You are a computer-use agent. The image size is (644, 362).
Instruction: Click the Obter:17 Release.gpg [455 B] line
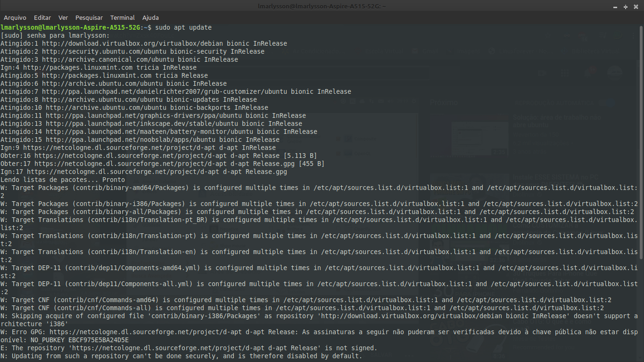coord(163,164)
